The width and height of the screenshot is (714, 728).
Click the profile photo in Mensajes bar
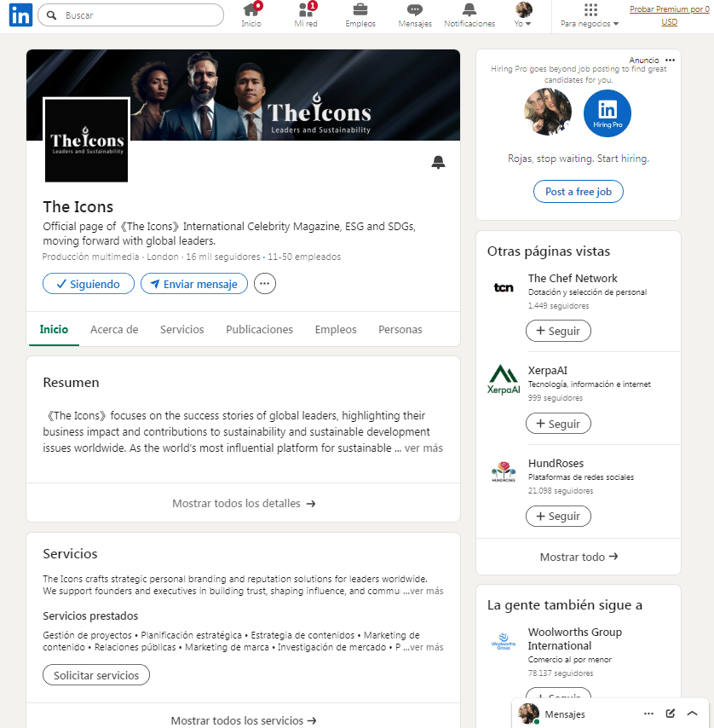point(528,714)
